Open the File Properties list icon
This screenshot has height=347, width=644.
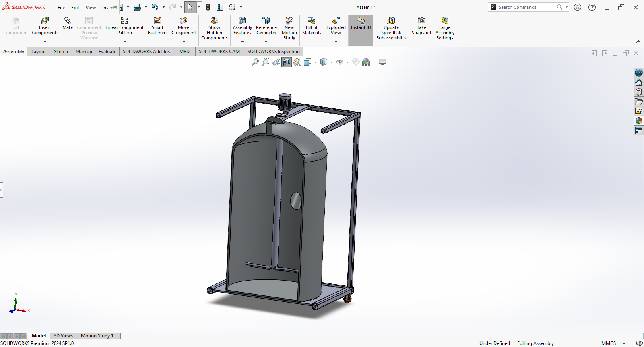220,7
